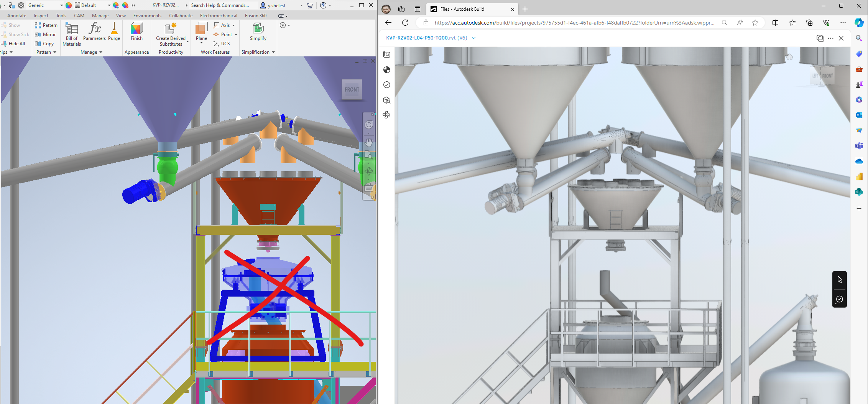Image resolution: width=868 pixels, height=404 pixels.
Task: Open the Model Browser icon in viewer sidebar
Action: coord(386,54)
